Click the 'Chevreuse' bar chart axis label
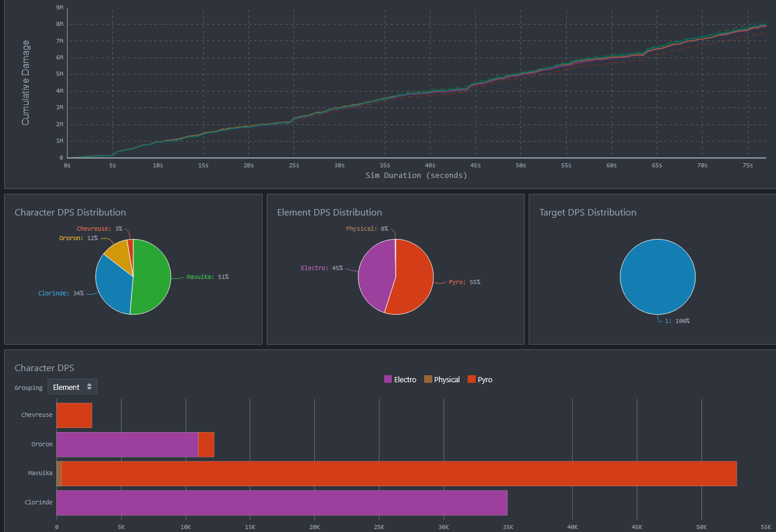Screen dimensions: 776x532 click(37, 415)
